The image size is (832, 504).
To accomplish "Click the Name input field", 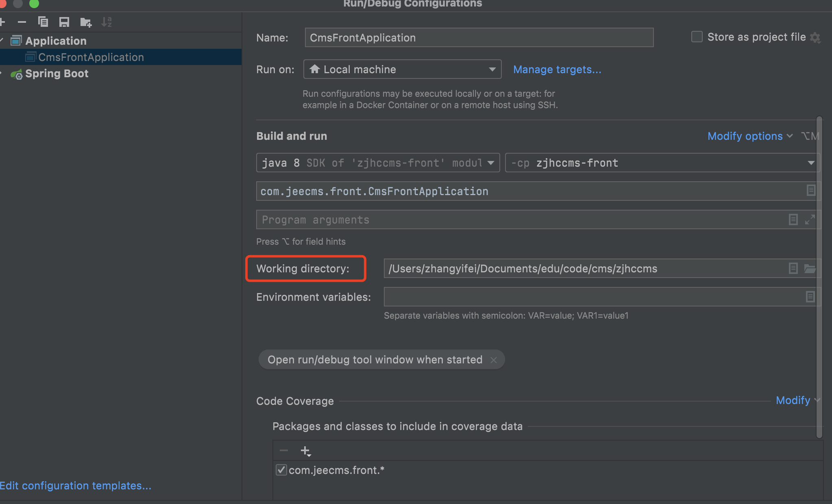I will click(479, 38).
